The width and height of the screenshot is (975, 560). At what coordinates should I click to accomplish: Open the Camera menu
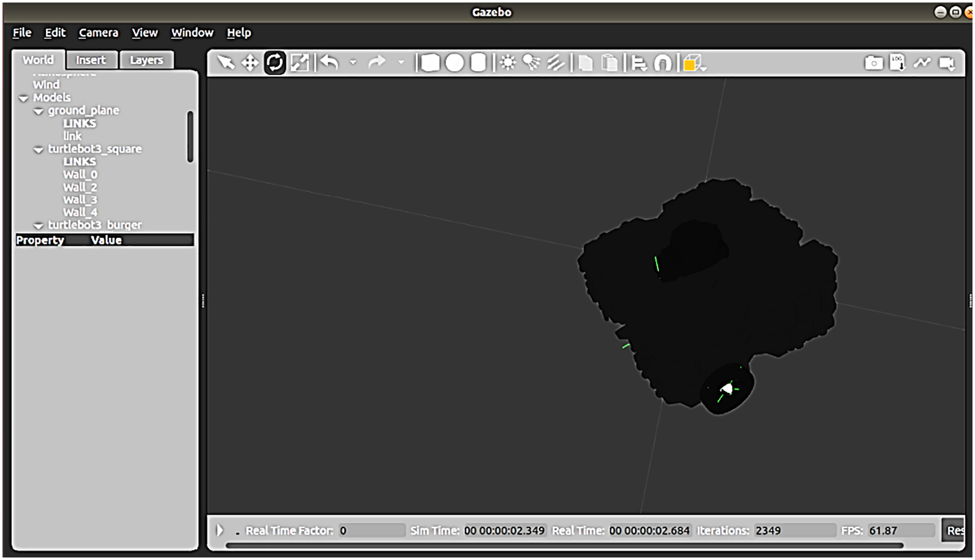coord(98,33)
